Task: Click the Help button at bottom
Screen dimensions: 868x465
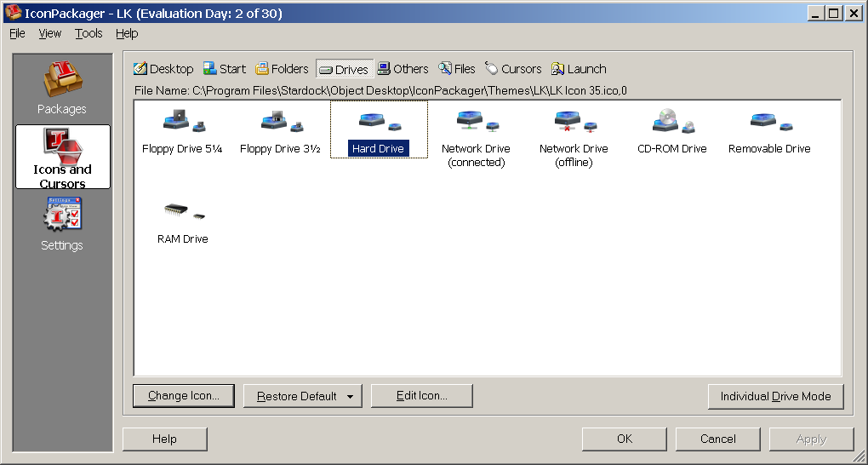Action: (164, 439)
